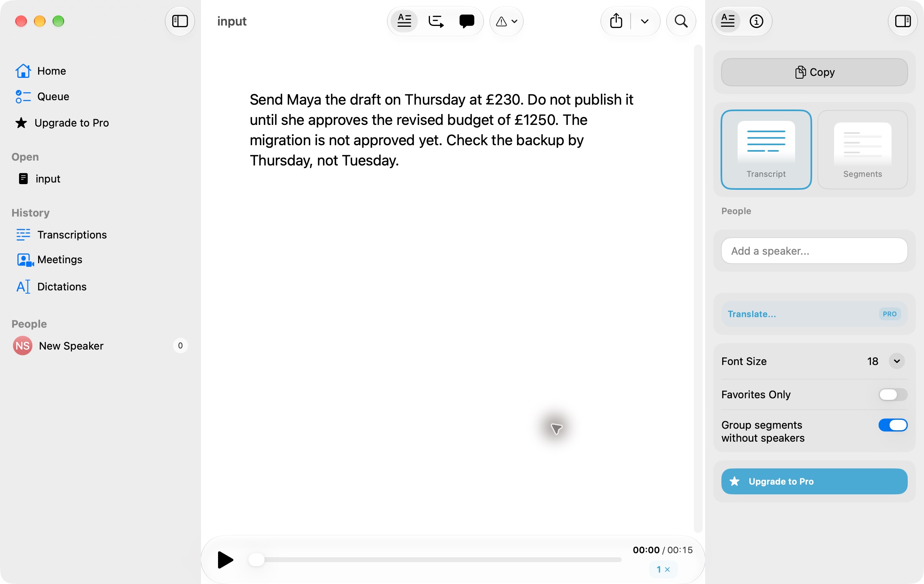This screenshot has width=924, height=584.
Task: Open the speech bubble speakers view
Action: coord(467,21)
